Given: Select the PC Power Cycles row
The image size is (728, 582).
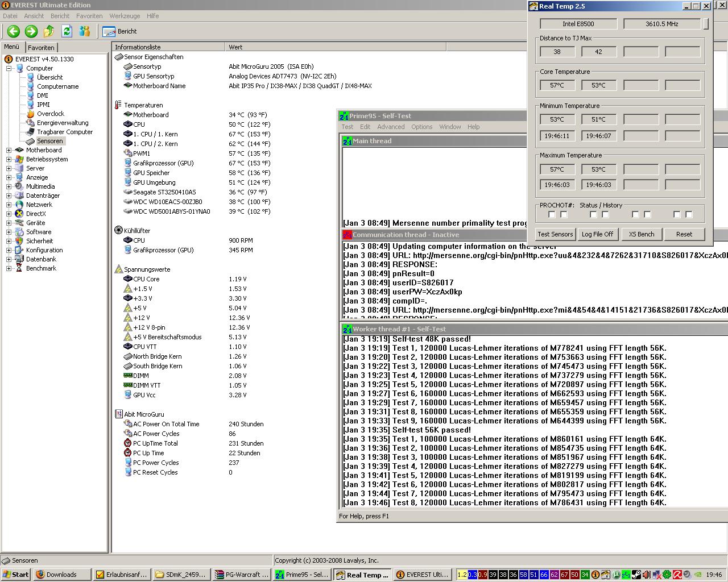Looking at the screenshot, I should [x=181, y=463].
